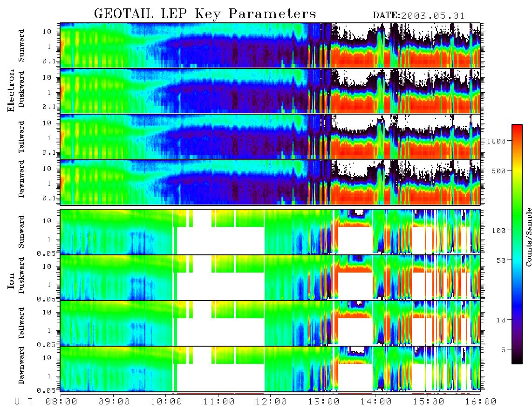The height and width of the screenshot is (410, 532).
Task: Click the 'Counts/Sample' color bar title
Action: click(x=528, y=237)
